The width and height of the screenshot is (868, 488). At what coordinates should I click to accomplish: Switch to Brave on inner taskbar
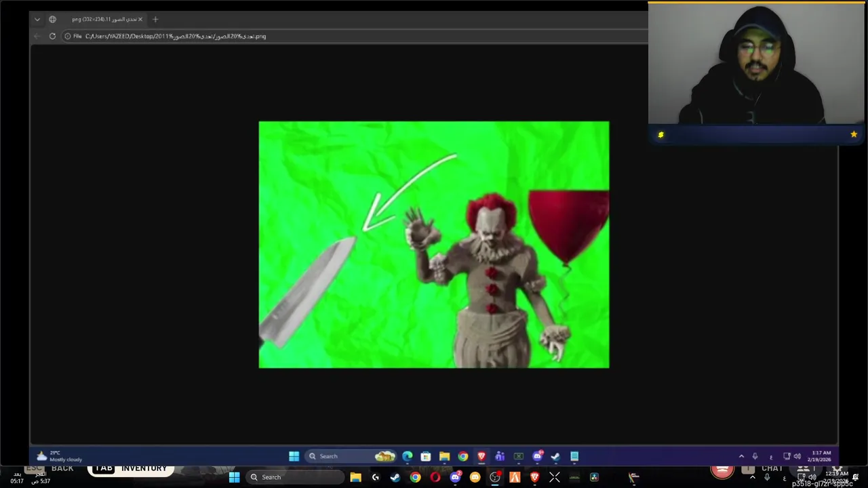click(481, 456)
